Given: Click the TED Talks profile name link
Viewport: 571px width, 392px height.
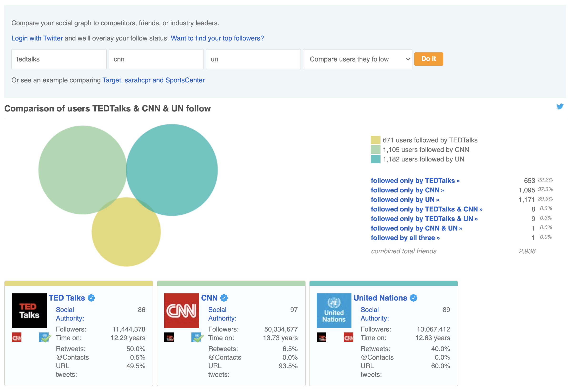Looking at the screenshot, I should (67, 298).
